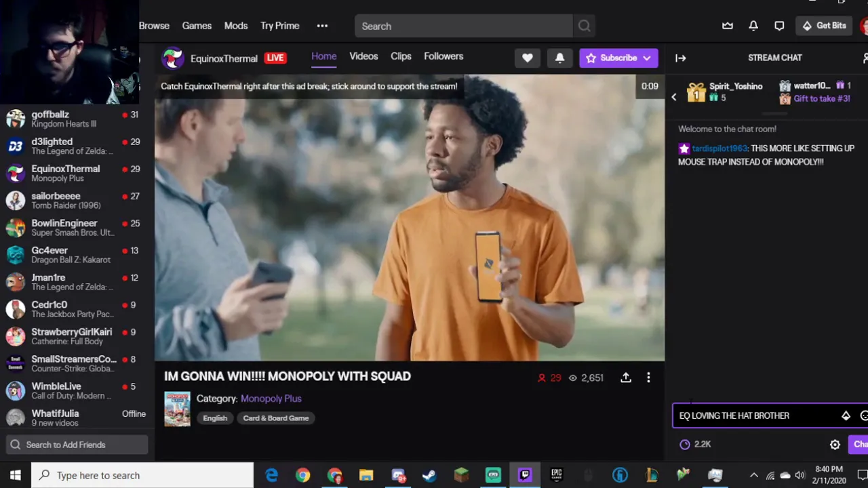Open stream options vertical ellipsis

point(648,378)
